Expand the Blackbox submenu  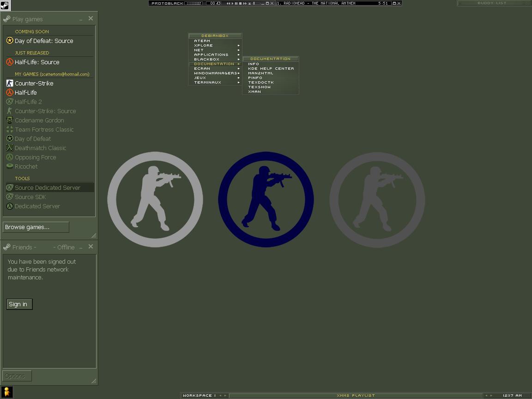click(215, 60)
